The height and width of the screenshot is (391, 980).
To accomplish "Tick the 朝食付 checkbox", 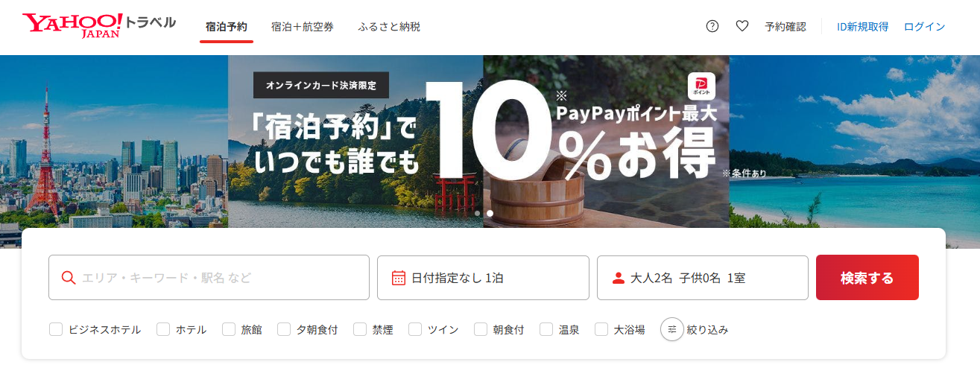I will click(481, 329).
